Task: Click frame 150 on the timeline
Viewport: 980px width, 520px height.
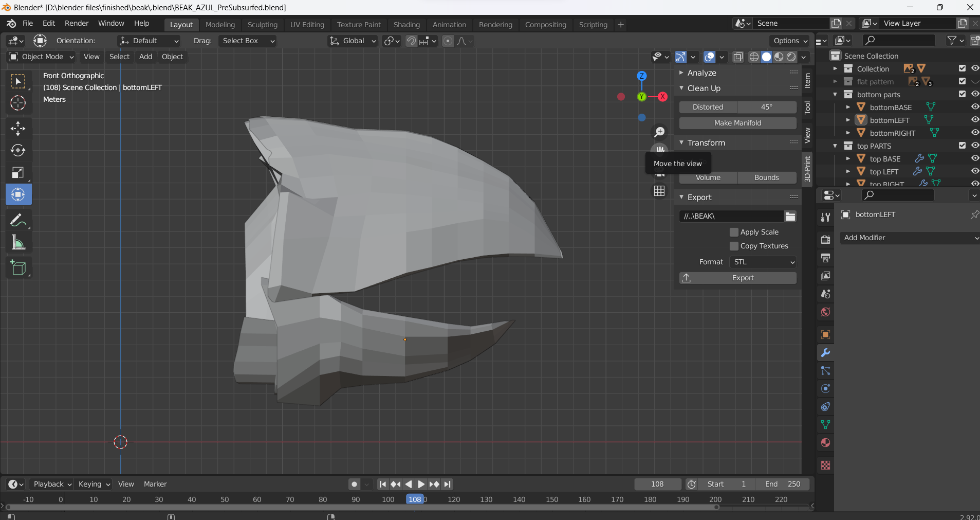Action: [552, 499]
